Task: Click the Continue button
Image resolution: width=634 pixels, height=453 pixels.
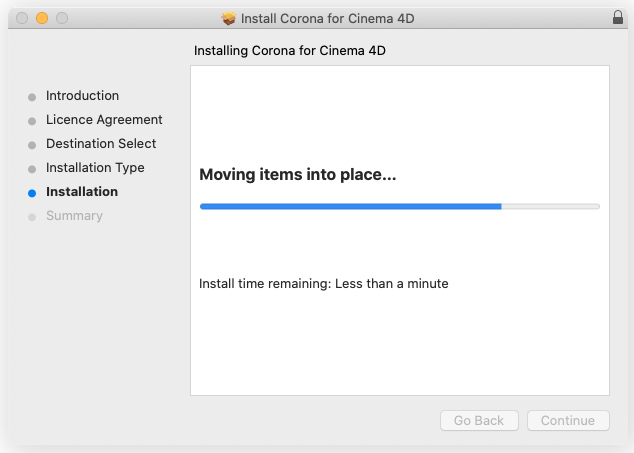Action: (568, 421)
